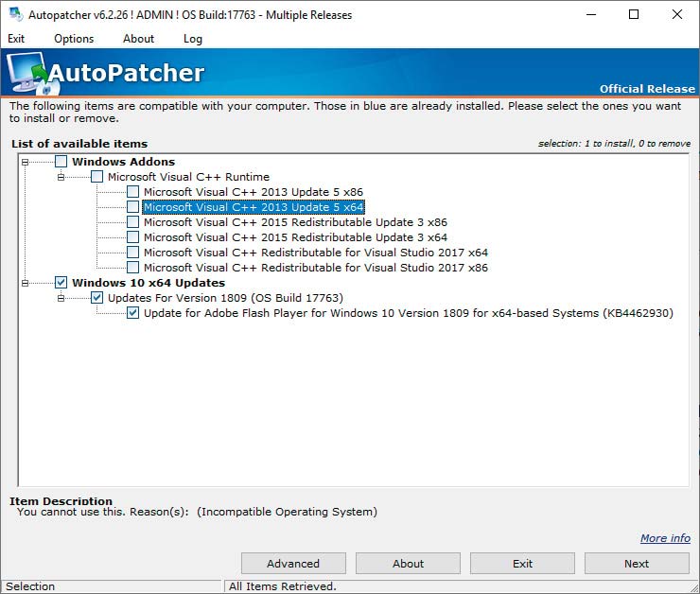Check Redistributable for Visual Studio 2017 x86
Viewport: 700px width, 594px height.
coord(132,268)
